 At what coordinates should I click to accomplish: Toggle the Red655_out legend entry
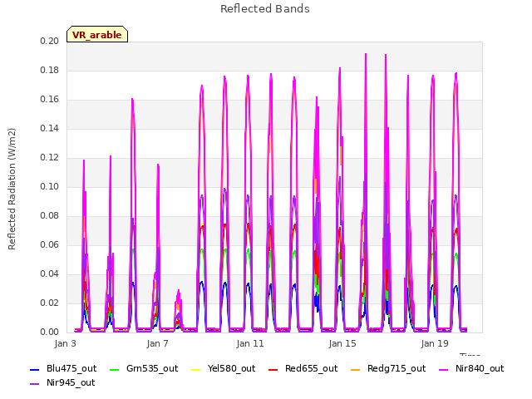[x=303, y=368]
